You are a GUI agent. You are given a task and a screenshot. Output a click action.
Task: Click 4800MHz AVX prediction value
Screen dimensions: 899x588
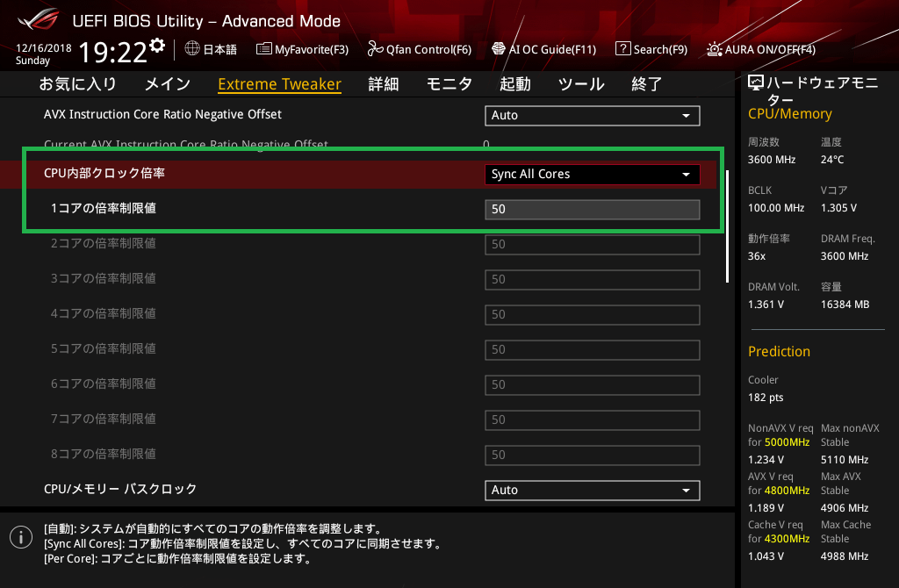point(787,491)
